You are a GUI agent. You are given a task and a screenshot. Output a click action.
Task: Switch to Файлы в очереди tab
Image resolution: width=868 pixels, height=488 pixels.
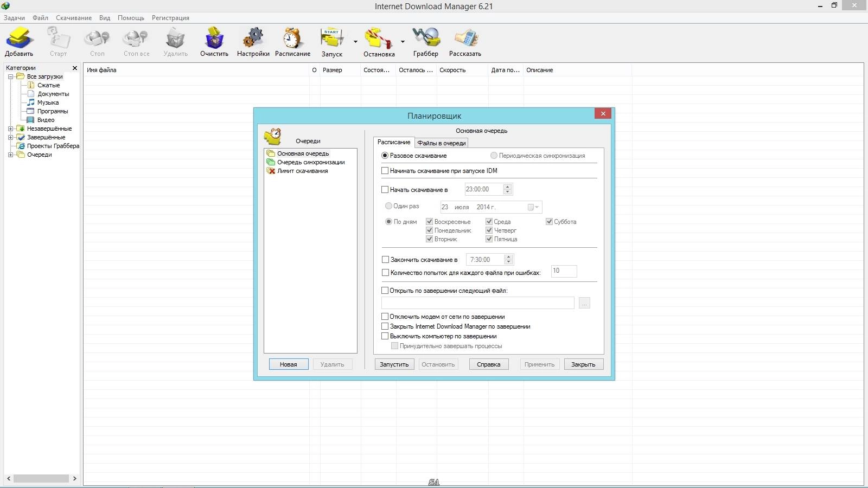pyautogui.click(x=442, y=143)
